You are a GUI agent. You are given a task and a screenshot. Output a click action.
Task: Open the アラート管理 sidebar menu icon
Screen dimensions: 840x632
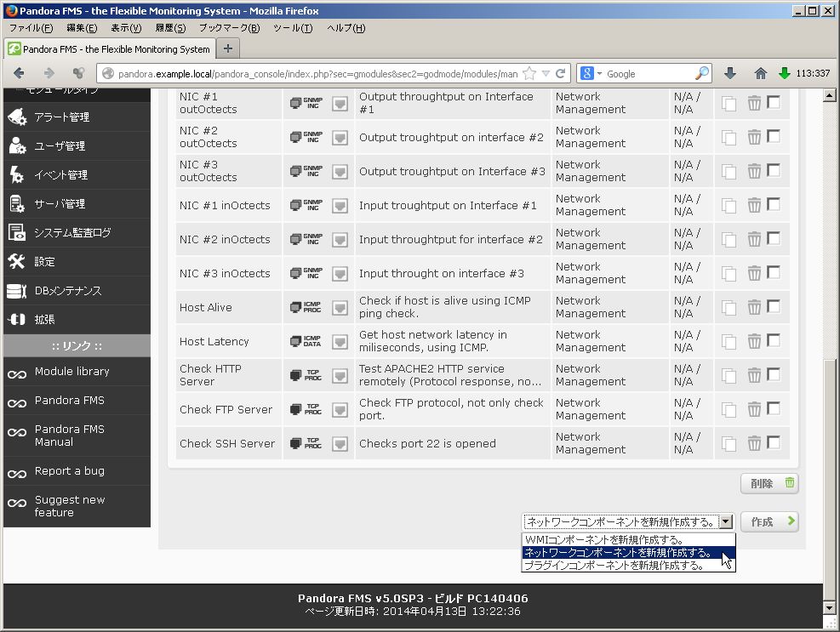coord(17,117)
